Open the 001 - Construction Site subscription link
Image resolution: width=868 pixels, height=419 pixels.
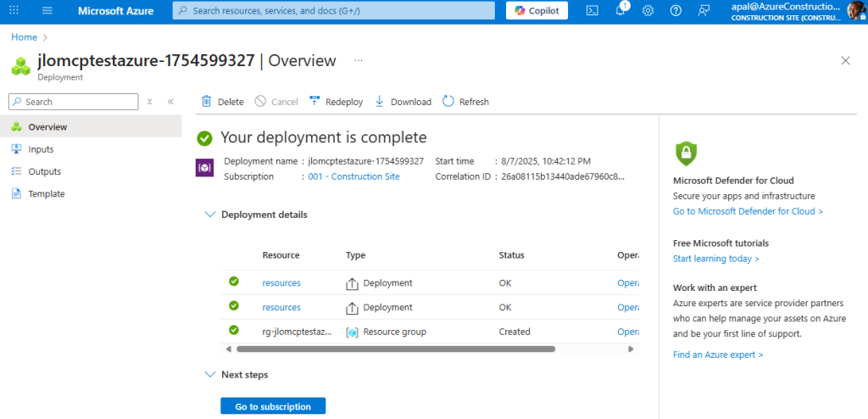tap(353, 176)
